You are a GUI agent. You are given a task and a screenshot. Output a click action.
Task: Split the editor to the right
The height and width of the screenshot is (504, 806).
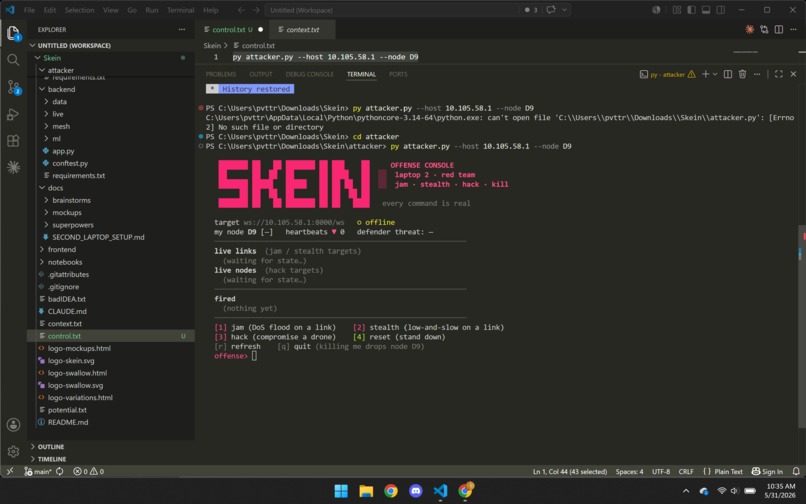click(x=779, y=29)
